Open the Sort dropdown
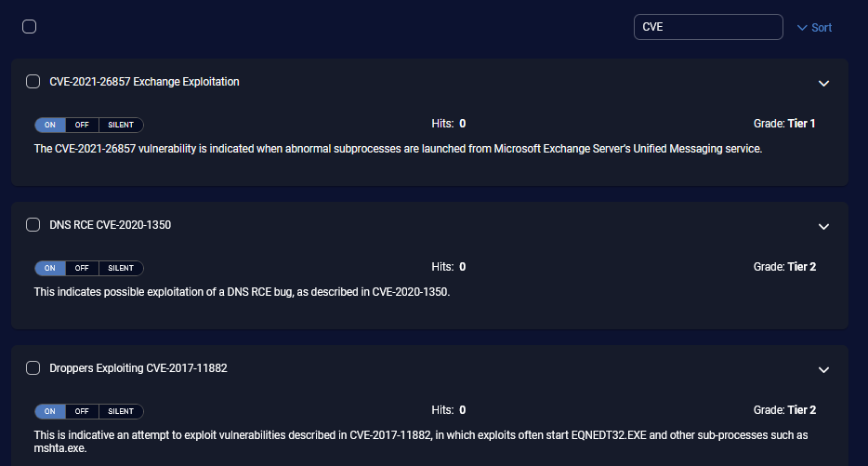 [814, 28]
